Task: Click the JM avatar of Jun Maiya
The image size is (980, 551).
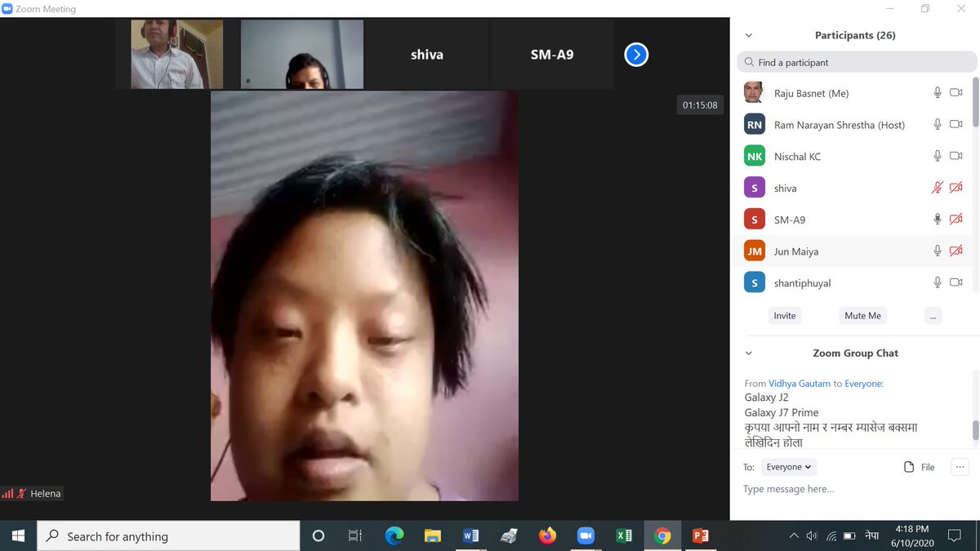Action: pyautogui.click(x=754, y=251)
